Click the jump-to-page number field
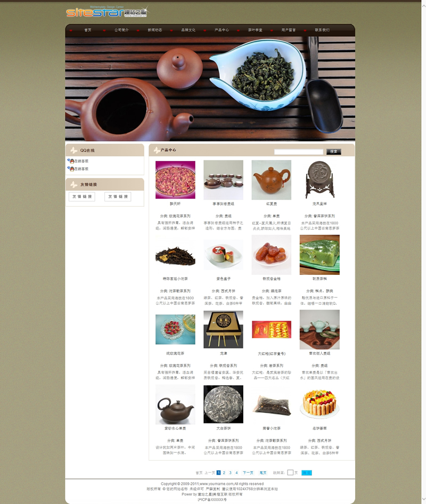 point(290,473)
